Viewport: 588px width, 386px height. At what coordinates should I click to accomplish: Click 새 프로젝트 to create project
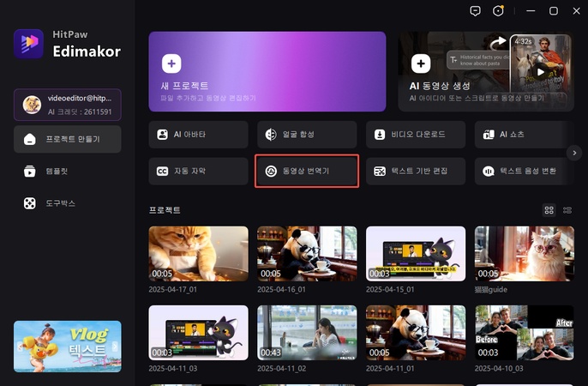(x=267, y=70)
